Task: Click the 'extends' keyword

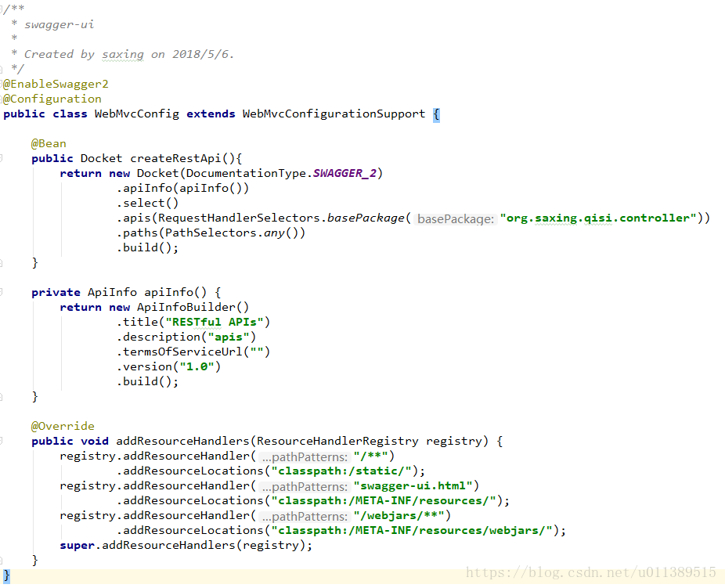Action: click(x=211, y=114)
